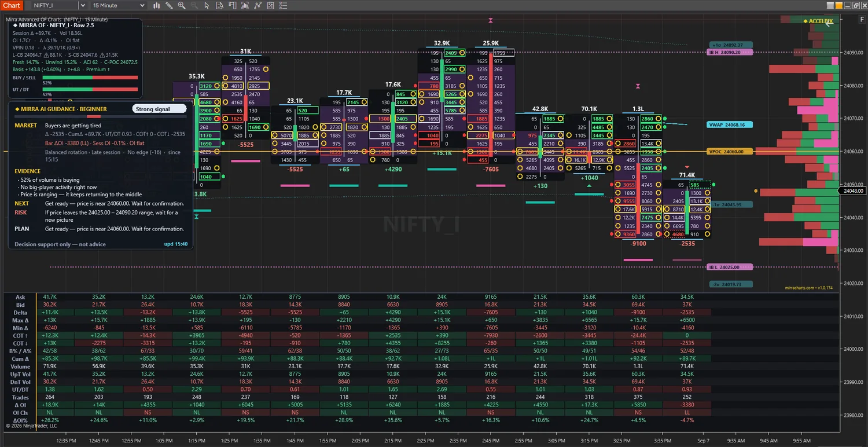Click the IB L 24025.00 label
The image size is (868, 447).
(x=730, y=268)
